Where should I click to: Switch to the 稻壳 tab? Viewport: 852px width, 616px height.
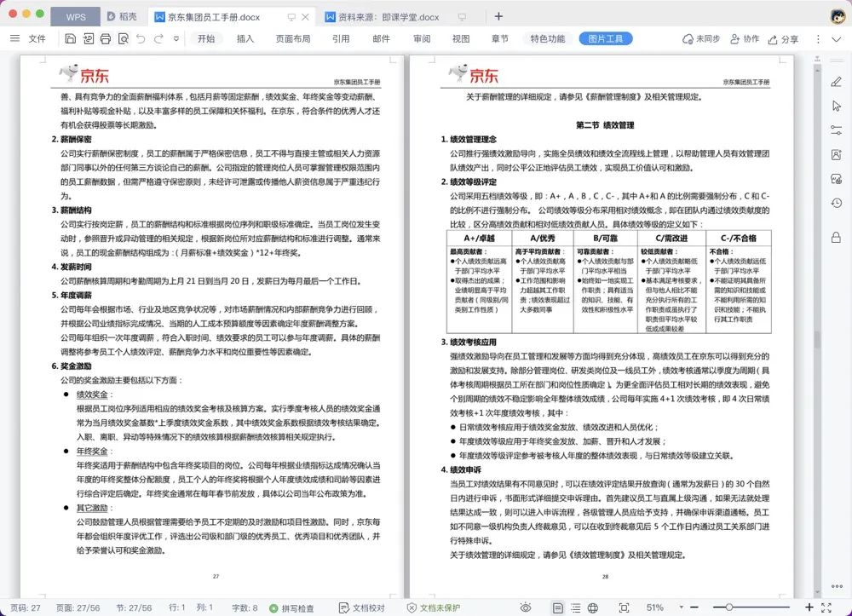point(122,17)
